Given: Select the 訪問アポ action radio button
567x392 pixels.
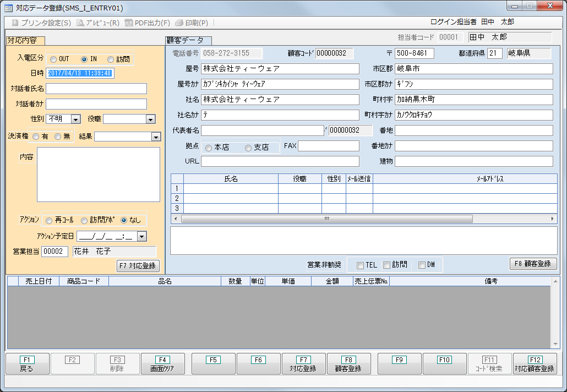Looking at the screenshot, I should [84, 220].
